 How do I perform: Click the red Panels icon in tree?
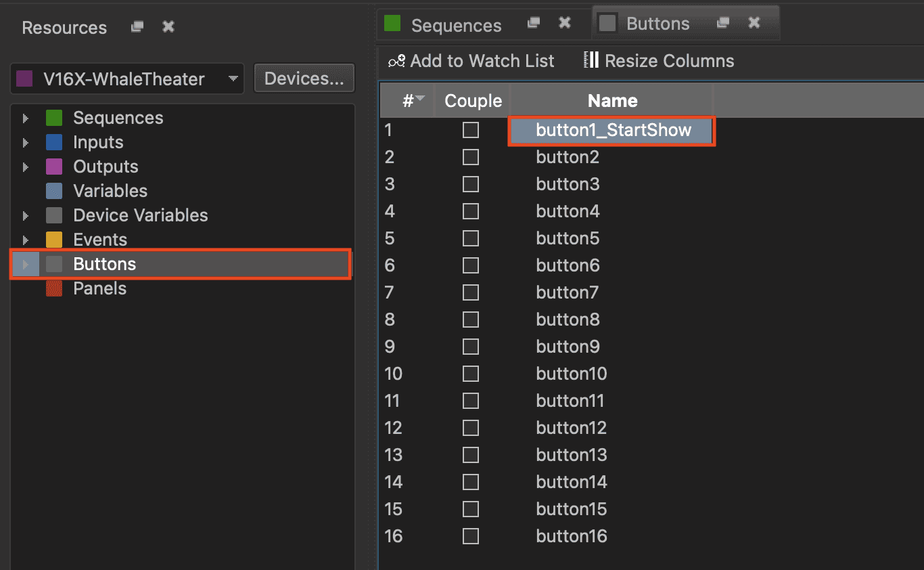tap(54, 288)
